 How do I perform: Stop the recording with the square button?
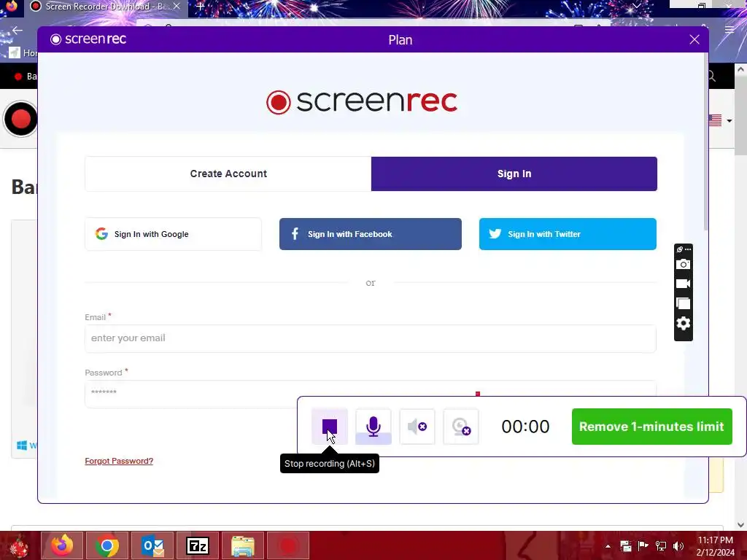[329, 426]
